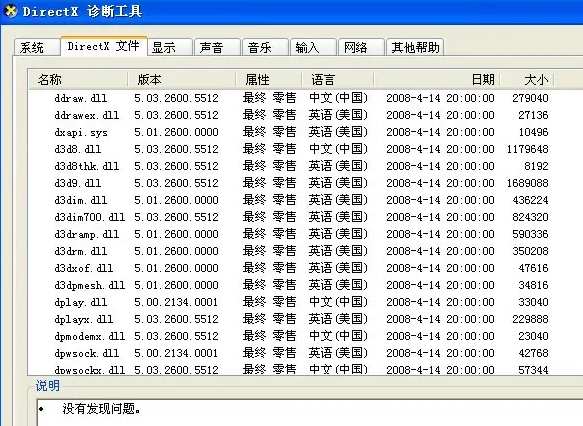
Task: Click 最终 零售 attribute in d3d9.dll row
Action: pos(270,183)
